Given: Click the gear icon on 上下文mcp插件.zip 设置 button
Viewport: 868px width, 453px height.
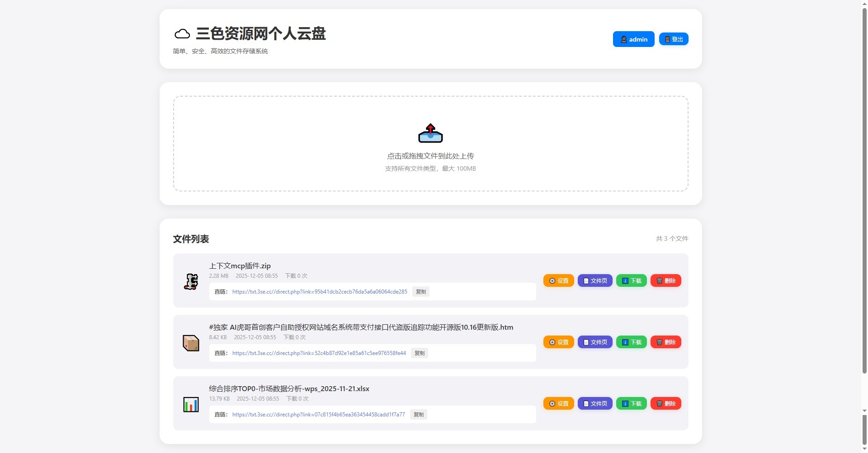Looking at the screenshot, I should pos(552,280).
